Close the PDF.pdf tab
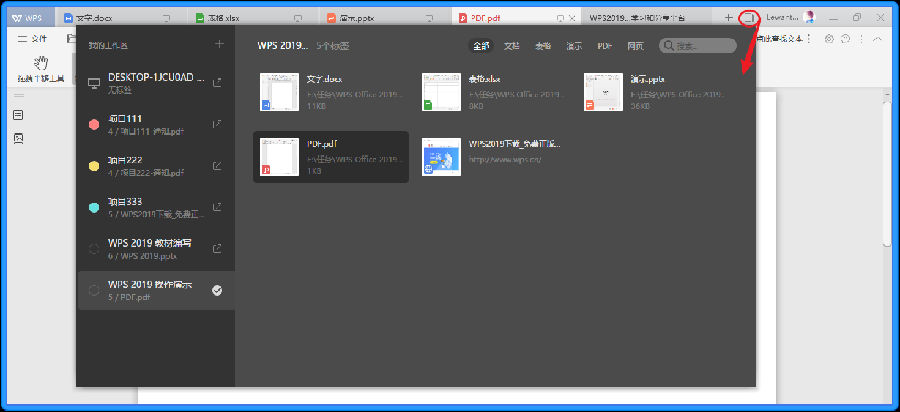Viewport: 900px width, 412px height. (571, 18)
